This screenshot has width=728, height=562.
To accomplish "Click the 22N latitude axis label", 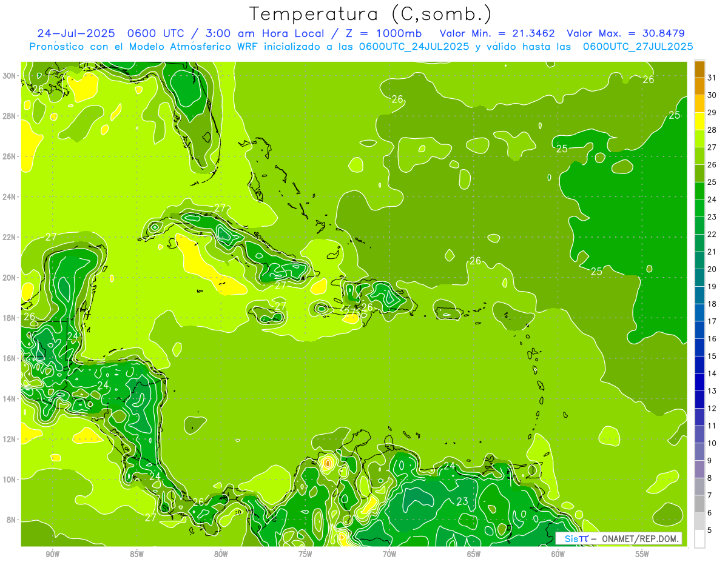I will pyautogui.click(x=10, y=237).
